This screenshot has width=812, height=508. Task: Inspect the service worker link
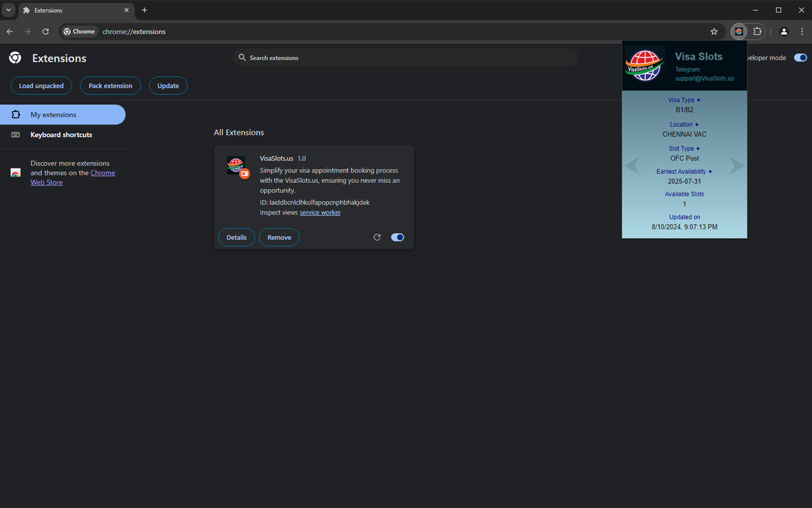(320, 213)
